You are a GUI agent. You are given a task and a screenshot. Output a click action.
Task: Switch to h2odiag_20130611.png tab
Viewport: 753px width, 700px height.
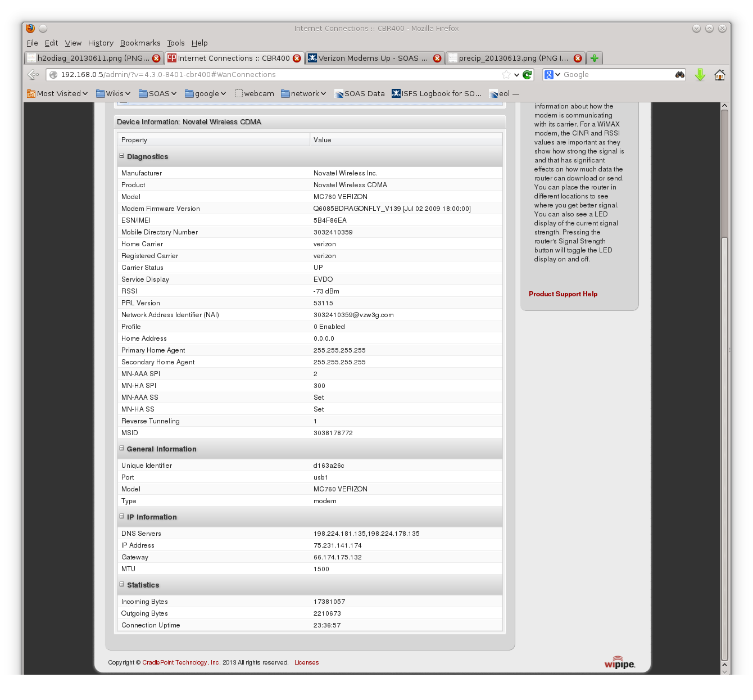pyautogui.click(x=90, y=58)
